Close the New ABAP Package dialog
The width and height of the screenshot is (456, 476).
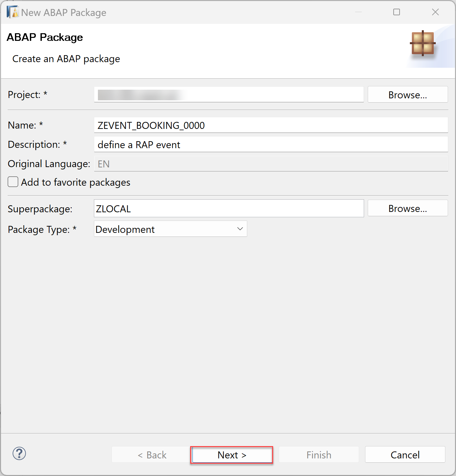[x=435, y=12]
